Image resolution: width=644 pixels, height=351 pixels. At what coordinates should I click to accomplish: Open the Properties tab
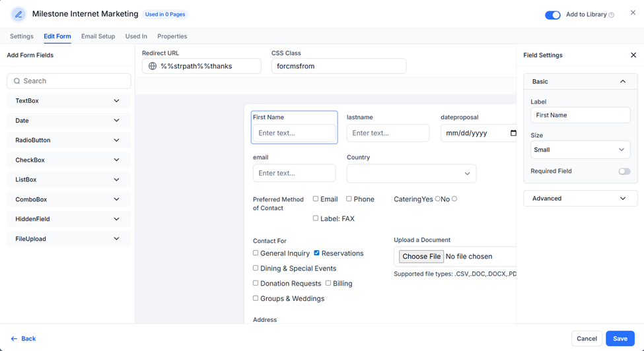pyautogui.click(x=172, y=36)
